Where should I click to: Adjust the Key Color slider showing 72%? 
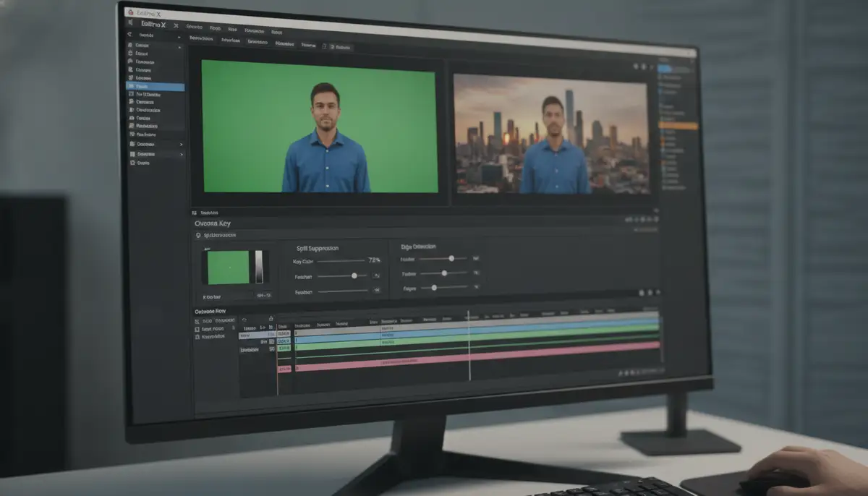click(x=341, y=261)
